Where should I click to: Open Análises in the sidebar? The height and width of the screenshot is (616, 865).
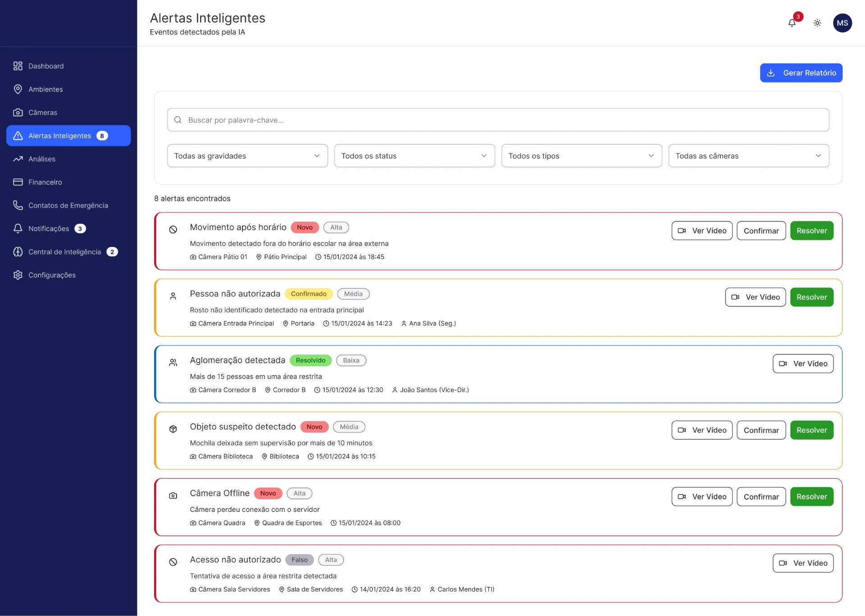coord(68,159)
